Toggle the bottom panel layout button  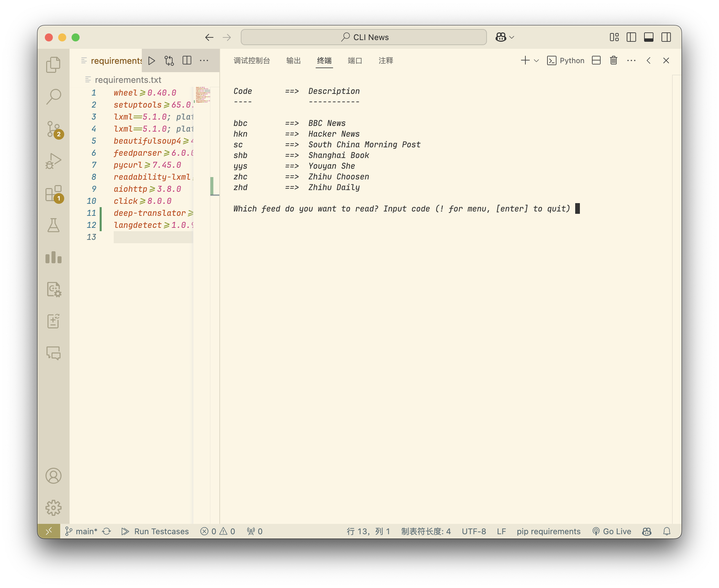coord(648,37)
